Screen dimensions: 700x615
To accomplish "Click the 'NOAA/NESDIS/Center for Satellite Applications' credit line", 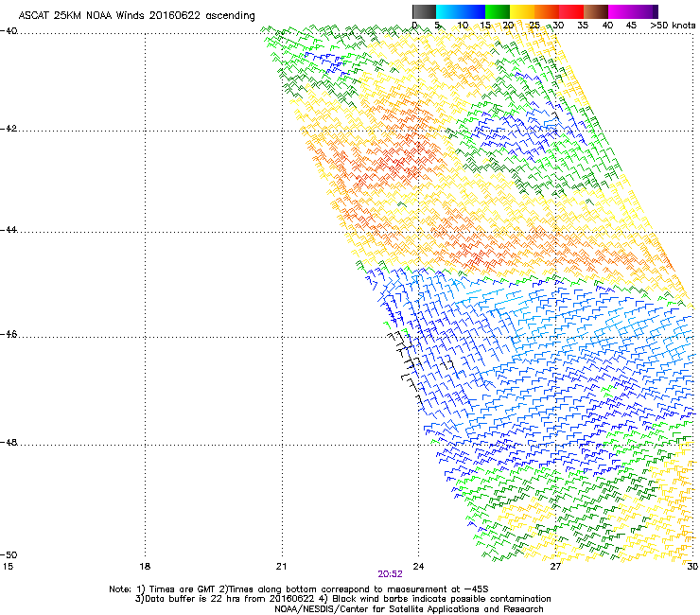I will tap(409, 609).
